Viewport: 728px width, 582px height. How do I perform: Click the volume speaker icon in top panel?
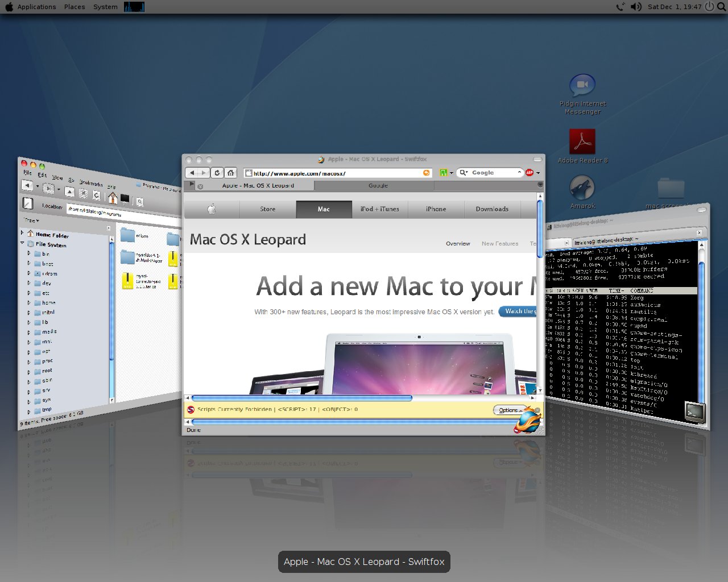636,7
